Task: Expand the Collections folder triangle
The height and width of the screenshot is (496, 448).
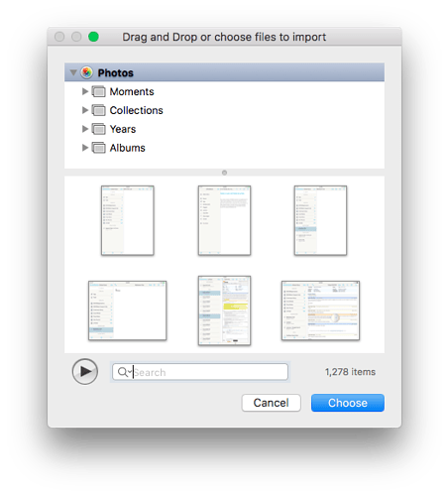Action: [85, 110]
